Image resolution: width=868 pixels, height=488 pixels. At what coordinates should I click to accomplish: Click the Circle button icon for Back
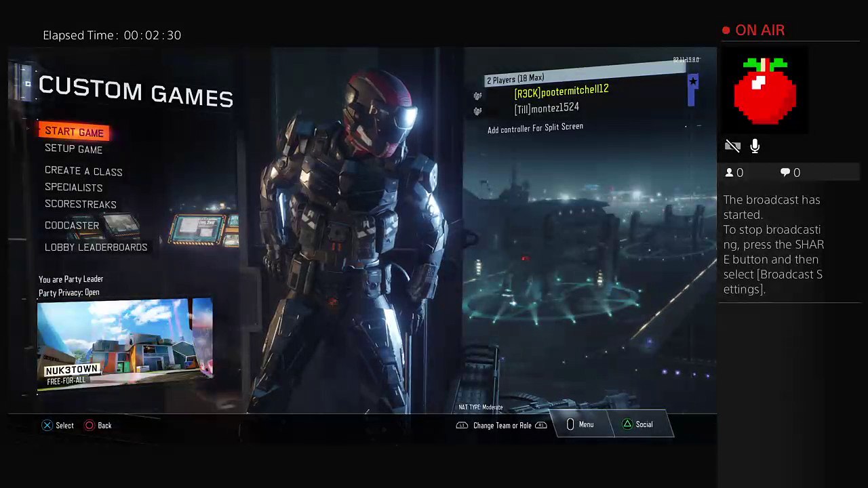(x=90, y=426)
